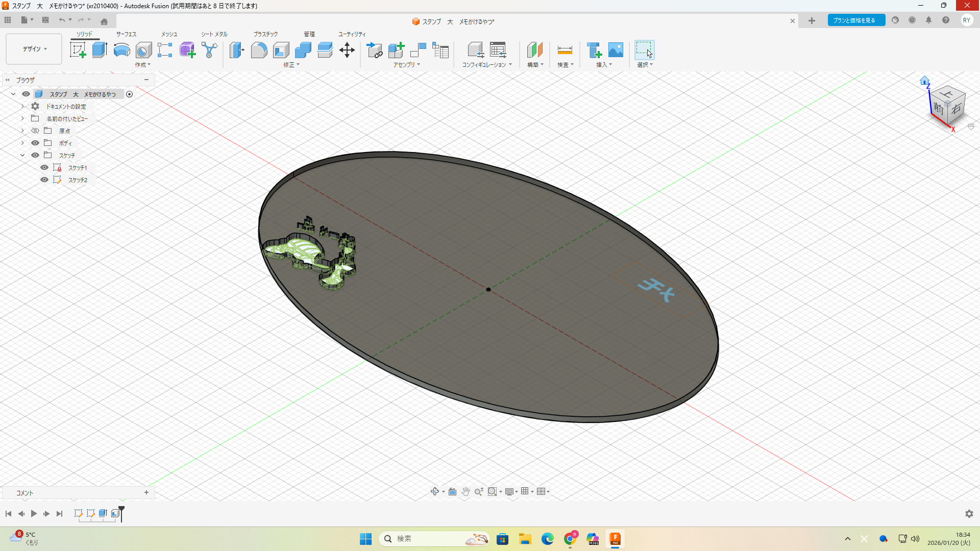The height and width of the screenshot is (551, 980).
Task: Click the Insert Image icon
Action: 616,50
